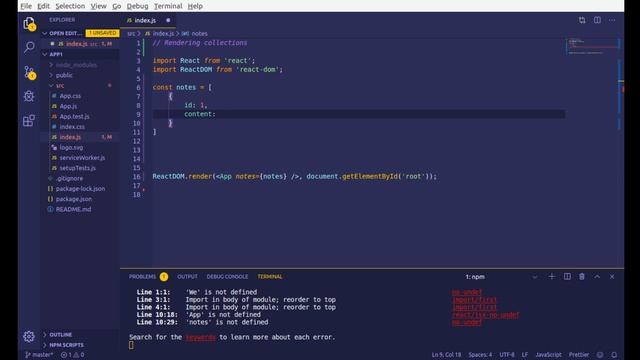The width and height of the screenshot is (640, 360).
Task: Open the Extensions view icon
Action: (x=29, y=120)
